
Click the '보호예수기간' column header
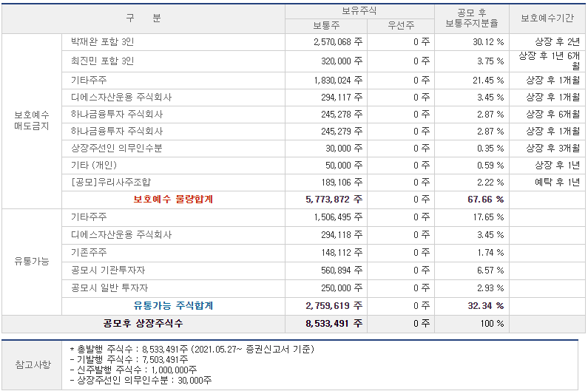pyautogui.click(x=547, y=18)
